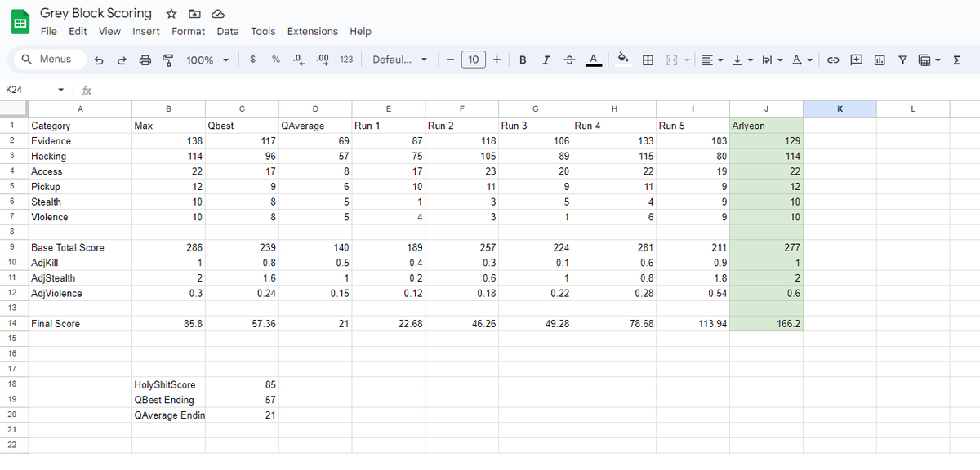The height and width of the screenshot is (470, 980).
Task: Click the Redo arrow
Action: pos(122,60)
